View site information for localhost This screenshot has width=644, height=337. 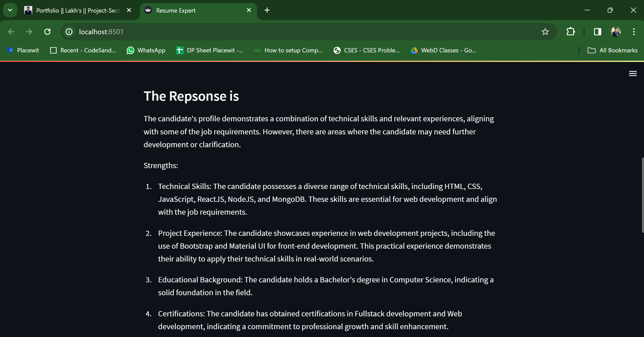[69, 32]
